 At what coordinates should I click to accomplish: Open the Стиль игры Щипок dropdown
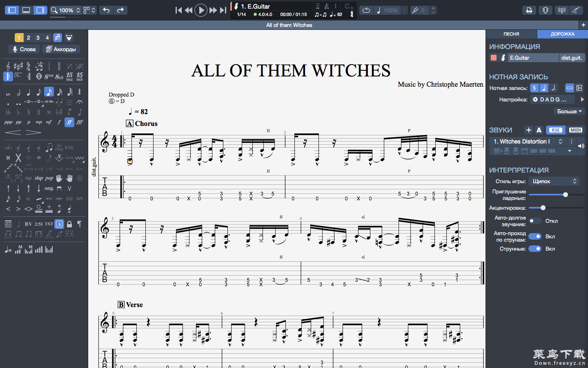point(554,181)
